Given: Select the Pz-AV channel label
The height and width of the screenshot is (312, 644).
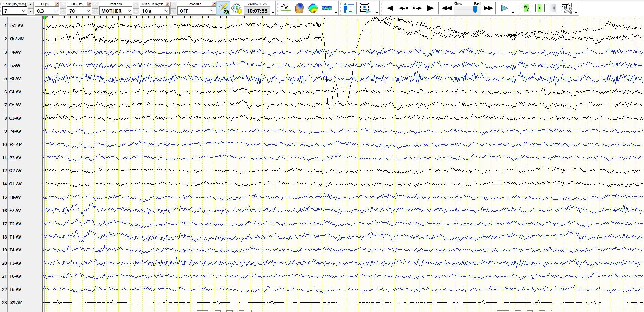Looking at the screenshot, I should [x=15, y=145].
